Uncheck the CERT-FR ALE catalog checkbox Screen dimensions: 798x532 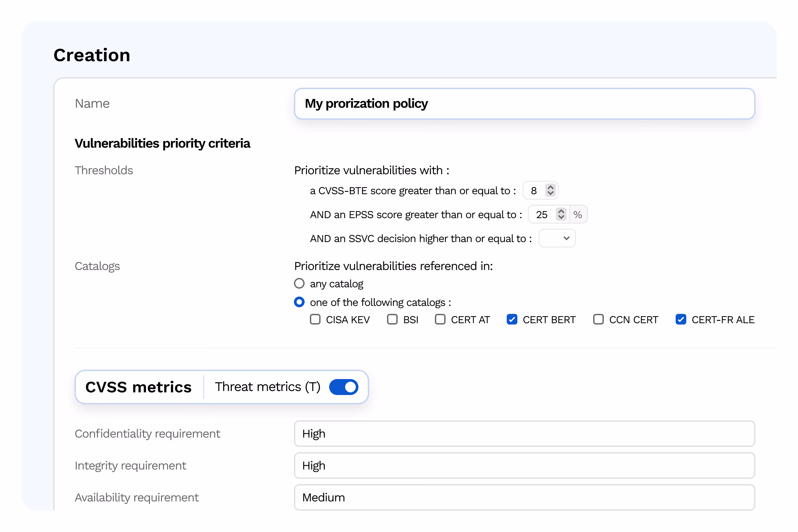pyautogui.click(x=681, y=319)
